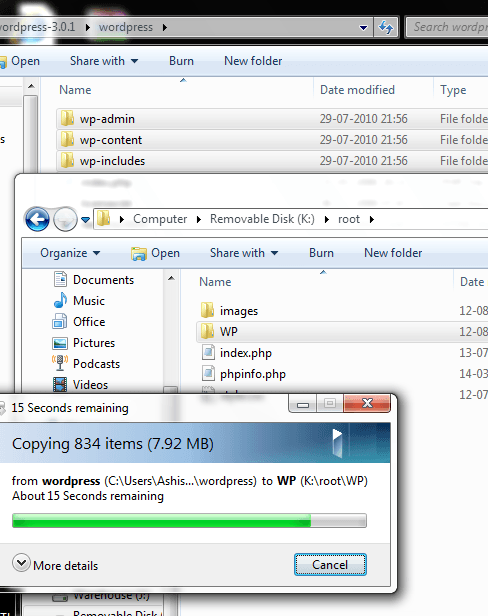This screenshot has width=488, height=616.
Task: Click Office library icon
Action: 60,321
